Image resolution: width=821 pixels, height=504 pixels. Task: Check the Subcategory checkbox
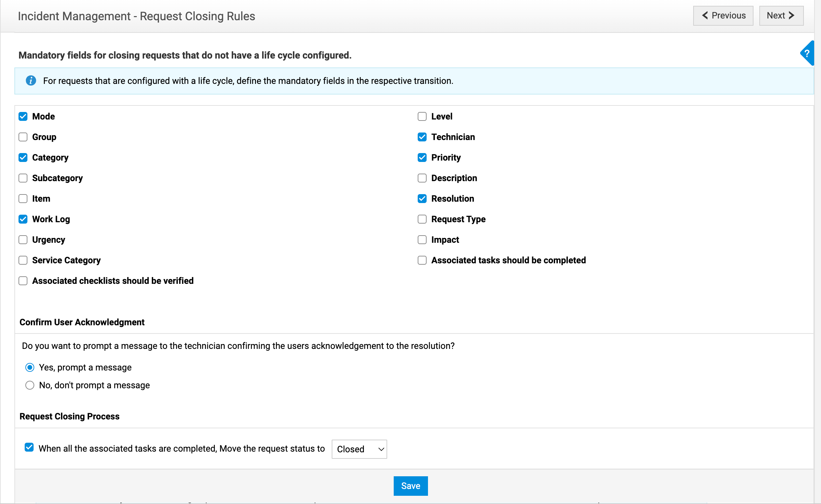(x=23, y=178)
